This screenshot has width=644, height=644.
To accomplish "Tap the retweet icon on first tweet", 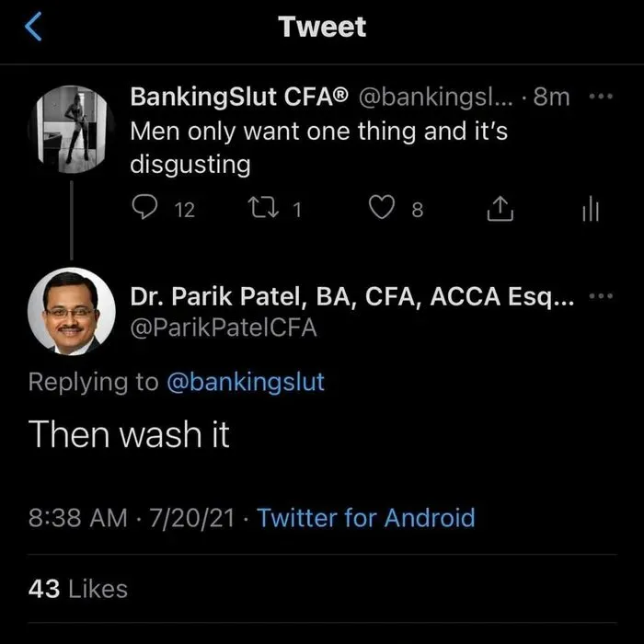I will [x=264, y=207].
